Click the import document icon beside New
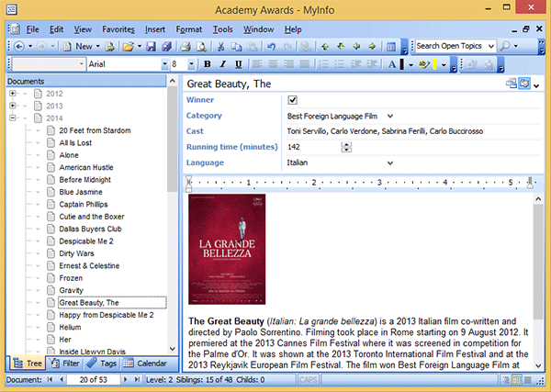 (x=110, y=47)
